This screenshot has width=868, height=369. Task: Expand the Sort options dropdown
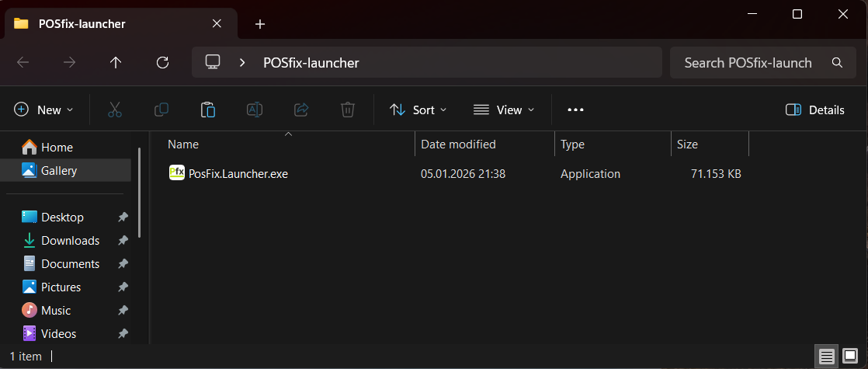418,110
